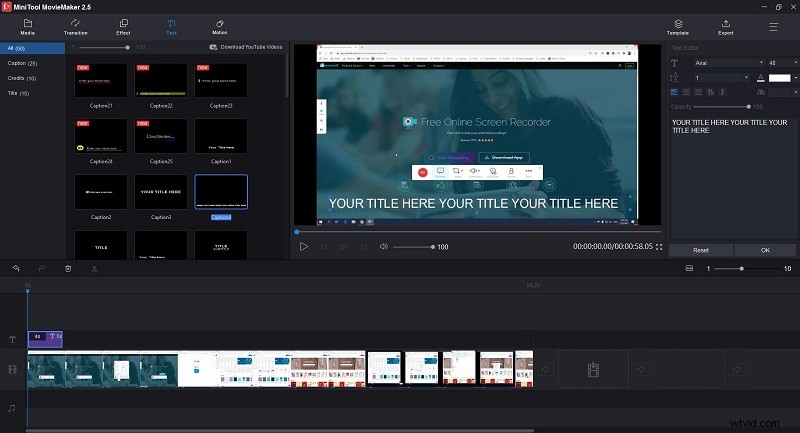Viewport: 800px width, 433px height.
Task: Open the Transition tab
Action: (x=76, y=27)
